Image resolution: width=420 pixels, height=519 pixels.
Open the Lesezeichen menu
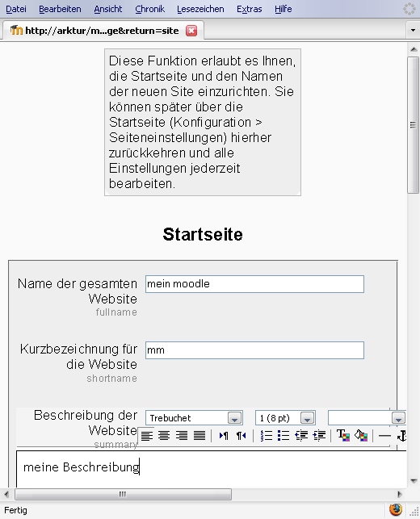coord(200,9)
